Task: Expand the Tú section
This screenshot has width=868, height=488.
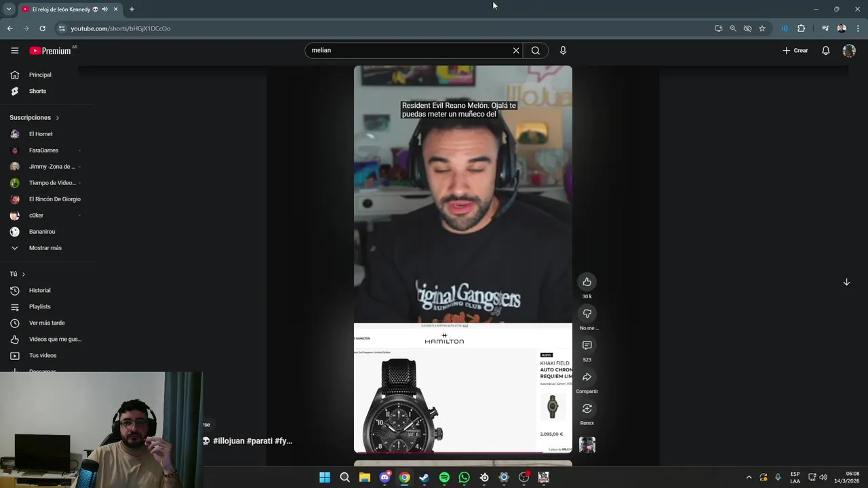Action: (x=18, y=274)
